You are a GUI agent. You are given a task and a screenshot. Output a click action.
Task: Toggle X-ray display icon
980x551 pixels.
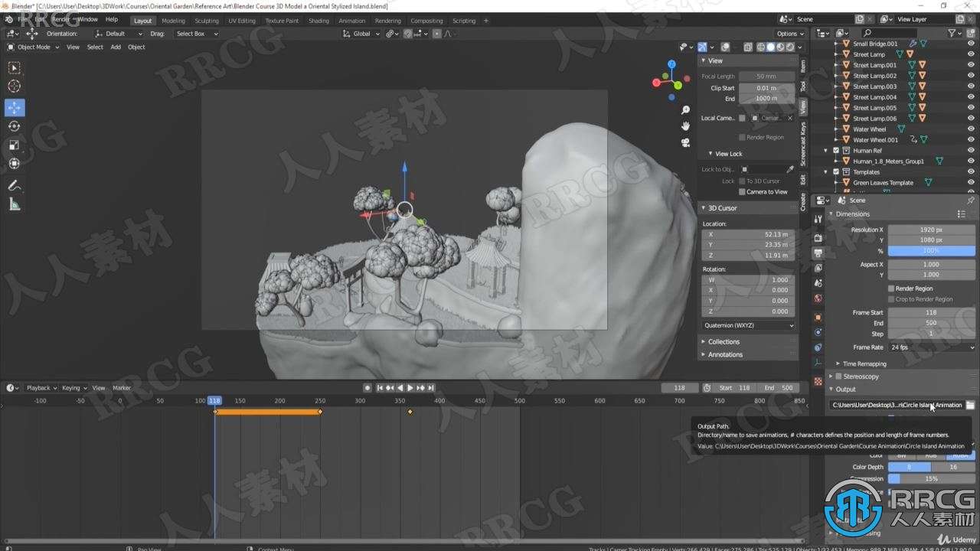click(x=748, y=47)
